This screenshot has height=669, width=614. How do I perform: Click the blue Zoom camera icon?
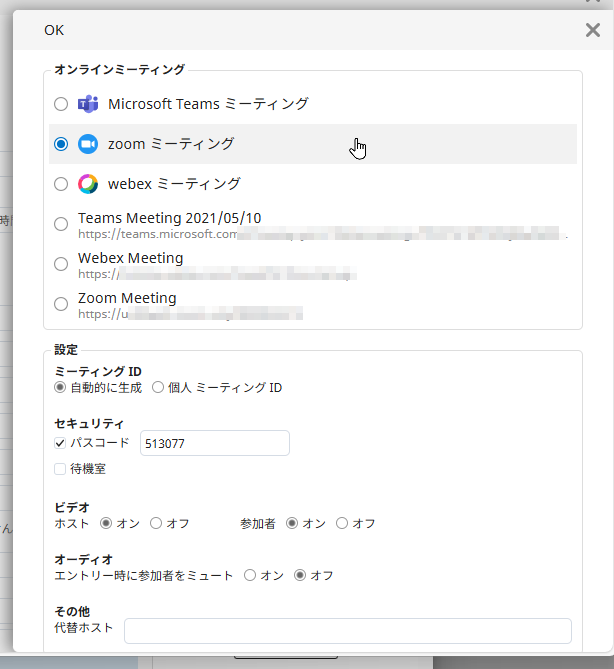coord(88,144)
